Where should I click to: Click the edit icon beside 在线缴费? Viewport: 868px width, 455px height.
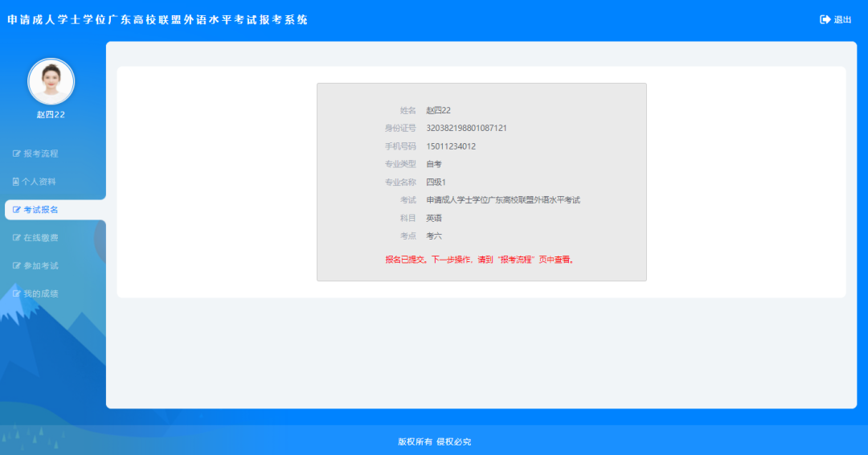(16, 238)
